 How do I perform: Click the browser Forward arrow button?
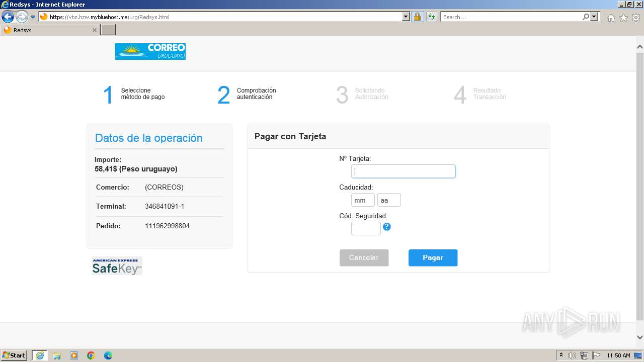(22, 17)
